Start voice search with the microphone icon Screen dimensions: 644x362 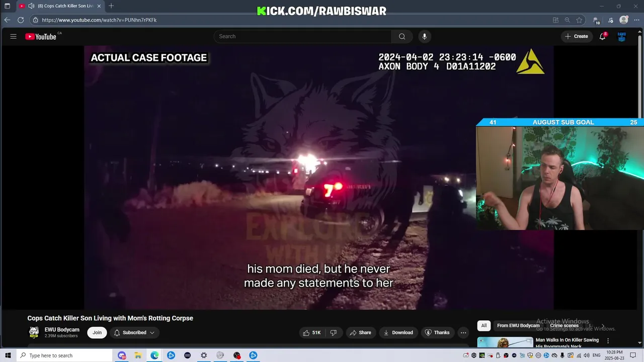(425, 36)
